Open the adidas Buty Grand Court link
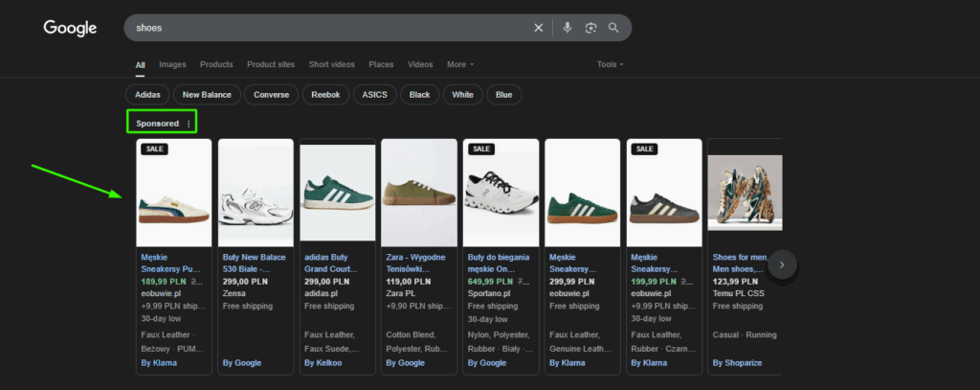This screenshot has width=980, height=390. tap(331, 263)
